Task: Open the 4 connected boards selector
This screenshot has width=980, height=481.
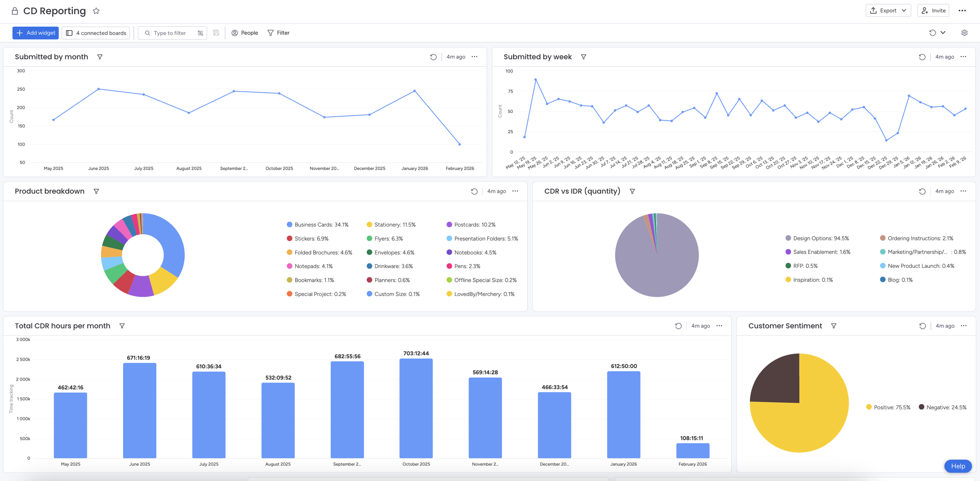Action: point(96,33)
